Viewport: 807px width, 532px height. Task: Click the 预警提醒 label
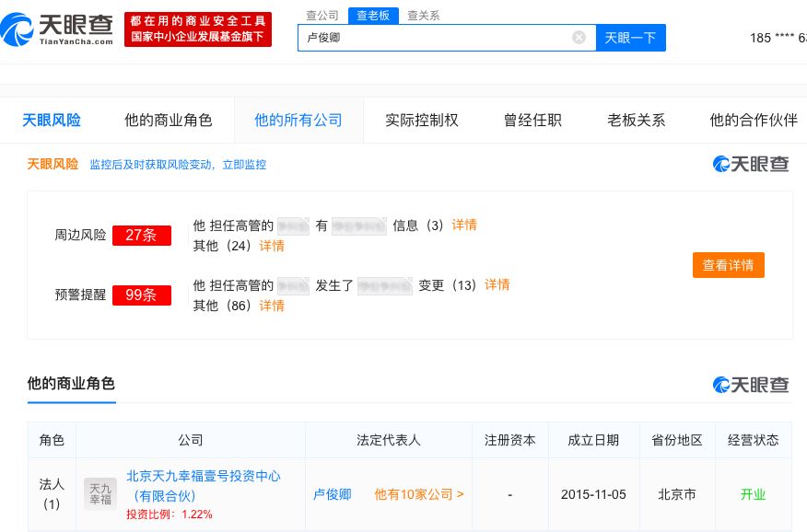[x=80, y=295]
